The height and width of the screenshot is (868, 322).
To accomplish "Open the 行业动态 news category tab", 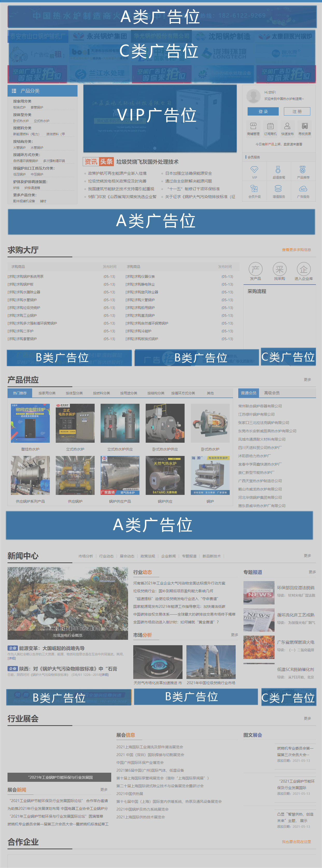I will tap(106, 556).
